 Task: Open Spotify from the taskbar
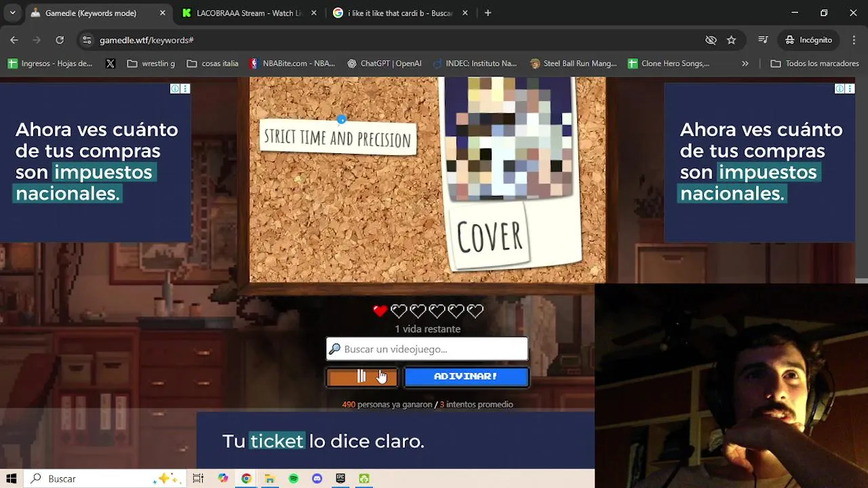(x=294, y=479)
